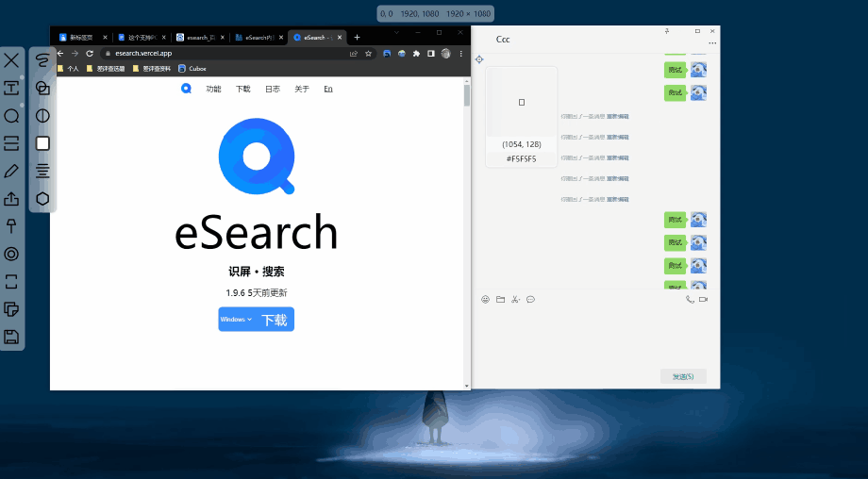Click the page's vertical scrollbar thumb
The height and width of the screenshot is (479, 868).
467,95
